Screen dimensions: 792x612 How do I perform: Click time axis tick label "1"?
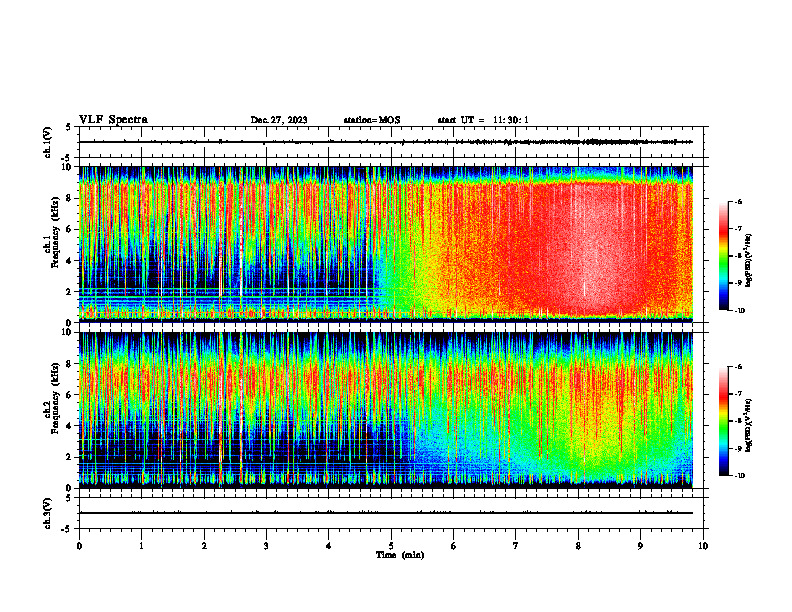[x=141, y=546]
